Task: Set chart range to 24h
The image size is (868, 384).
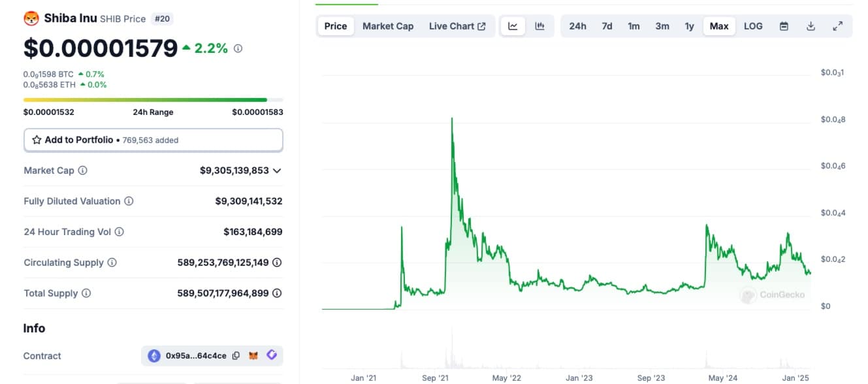Action: [x=577, y=26]
